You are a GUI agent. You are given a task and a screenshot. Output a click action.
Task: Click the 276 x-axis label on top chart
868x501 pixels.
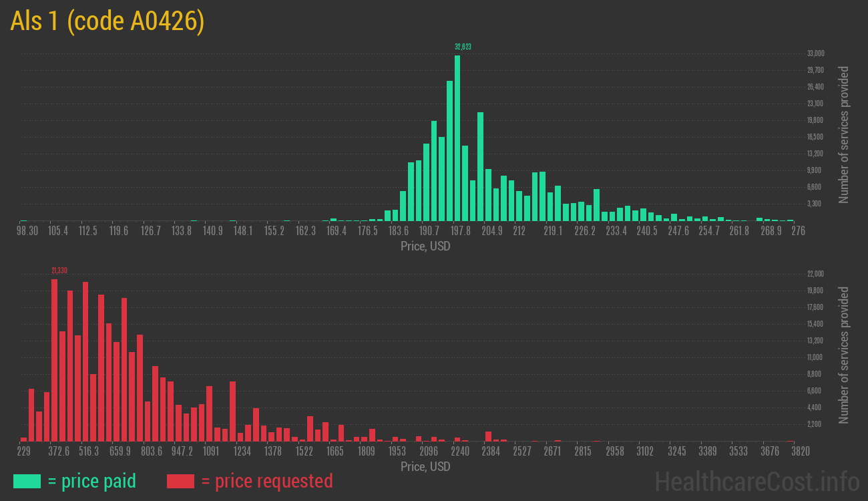(798, 231)
